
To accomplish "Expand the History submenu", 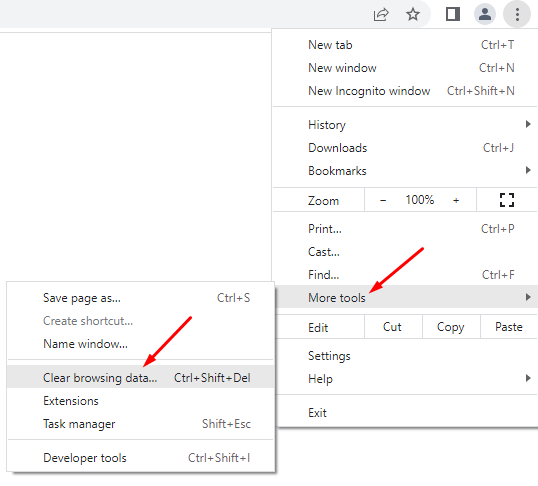I will coord(405,125).
